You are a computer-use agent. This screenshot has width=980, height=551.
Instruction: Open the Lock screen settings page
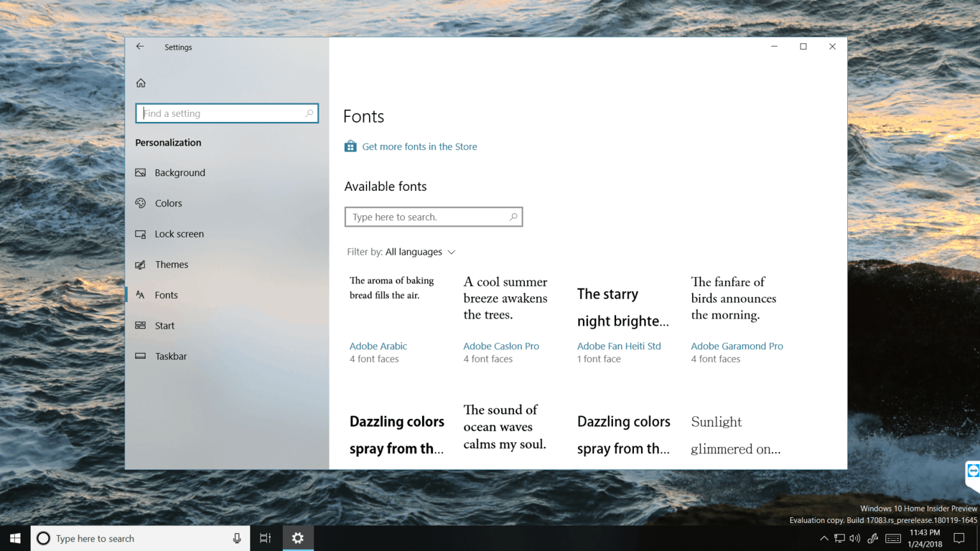pos(179,234)
